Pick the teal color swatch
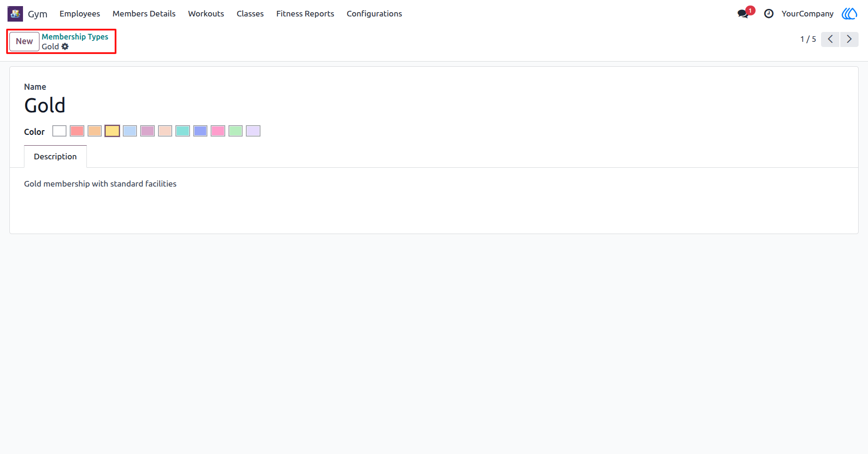This screenshot has width=868, height=454. 183,131
